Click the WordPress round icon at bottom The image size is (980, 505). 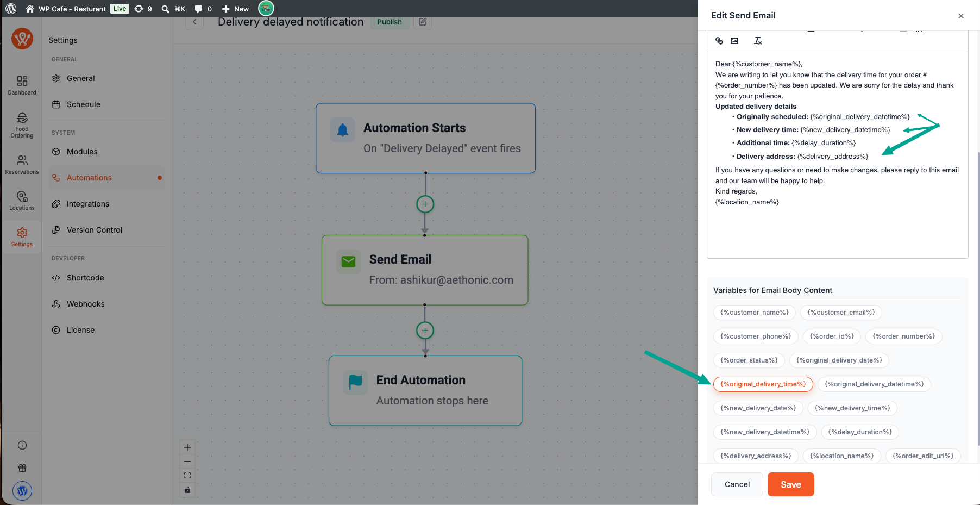[22, 491]
